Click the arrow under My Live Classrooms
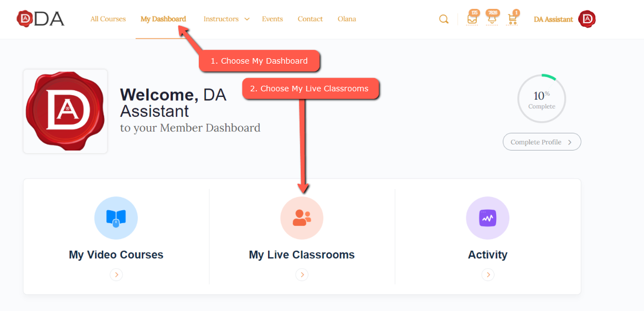This screenshot has height=311, width=644. pyautogui.click(x=302, y=274)
